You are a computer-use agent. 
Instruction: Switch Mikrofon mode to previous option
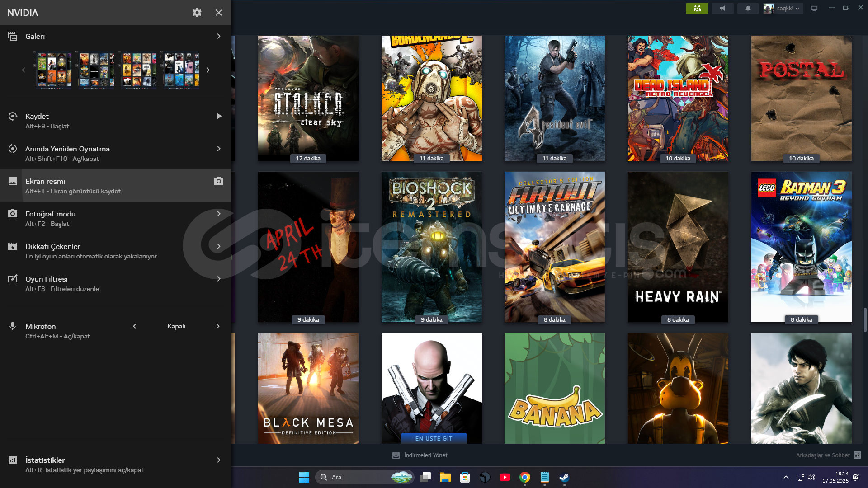point(135,326)
